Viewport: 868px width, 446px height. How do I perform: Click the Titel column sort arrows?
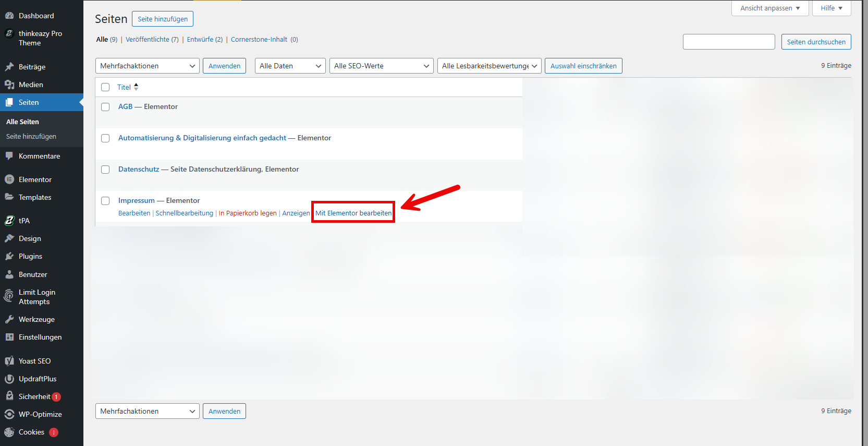(x=136, y=87)
